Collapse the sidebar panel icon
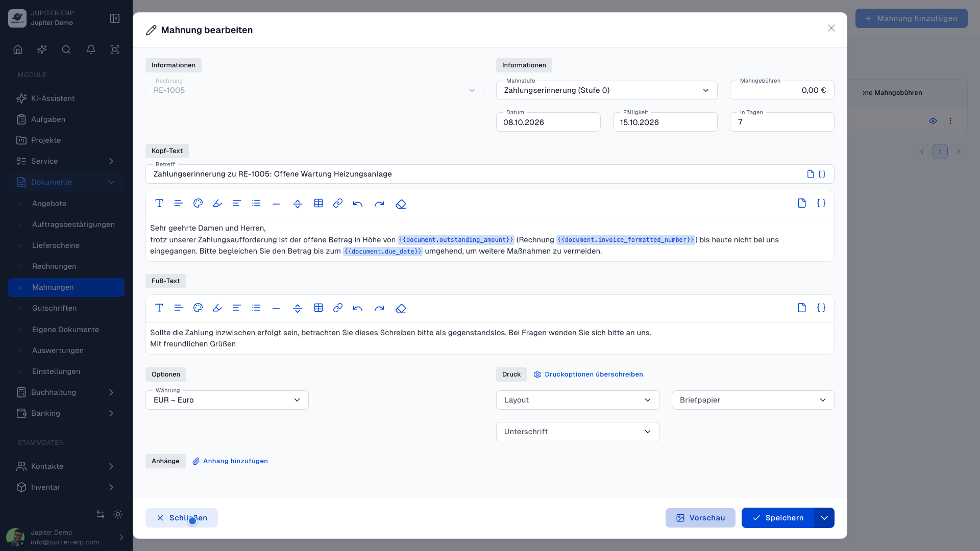This screenshot has height=551, width=980. pos(115,18)
